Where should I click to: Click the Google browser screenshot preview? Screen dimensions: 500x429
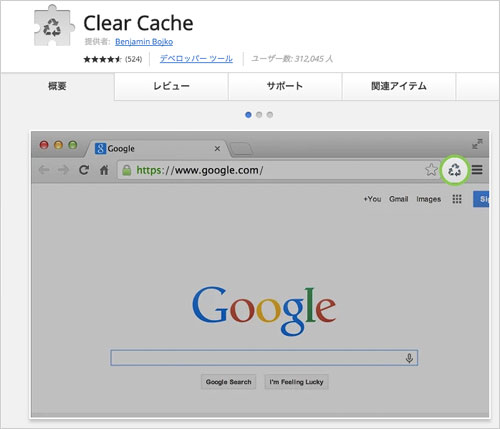click(260, 274)
